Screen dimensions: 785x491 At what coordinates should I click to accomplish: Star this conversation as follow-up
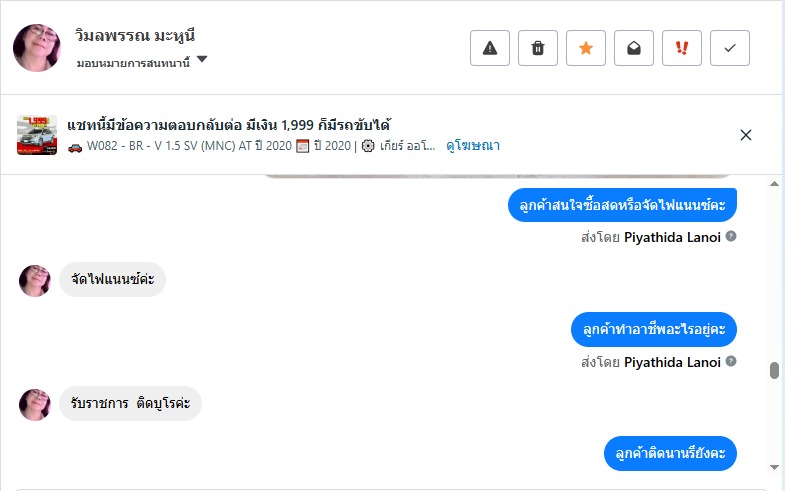(x=586, y=48)
